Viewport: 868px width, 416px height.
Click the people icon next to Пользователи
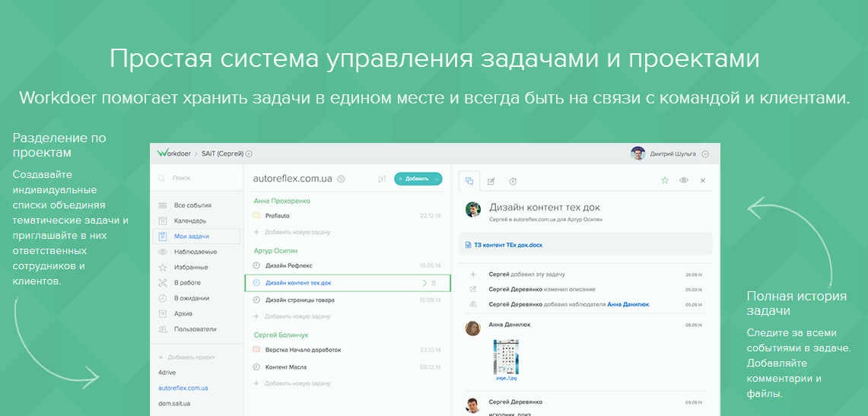tap(163, 329)
